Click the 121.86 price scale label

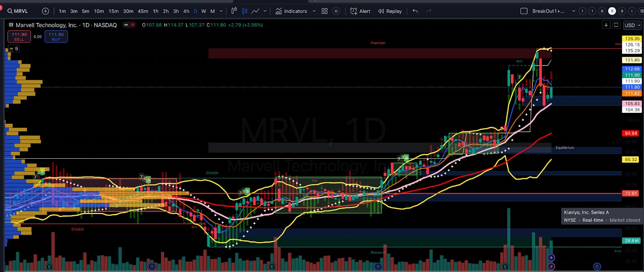[632, 60]
